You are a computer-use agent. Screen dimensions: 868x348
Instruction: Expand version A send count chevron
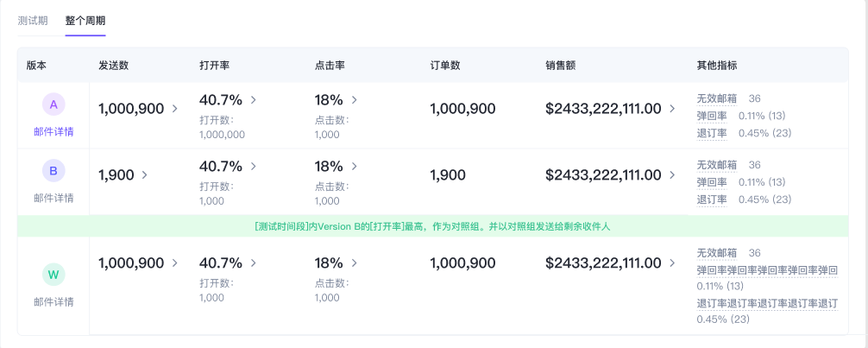point(175,109)
